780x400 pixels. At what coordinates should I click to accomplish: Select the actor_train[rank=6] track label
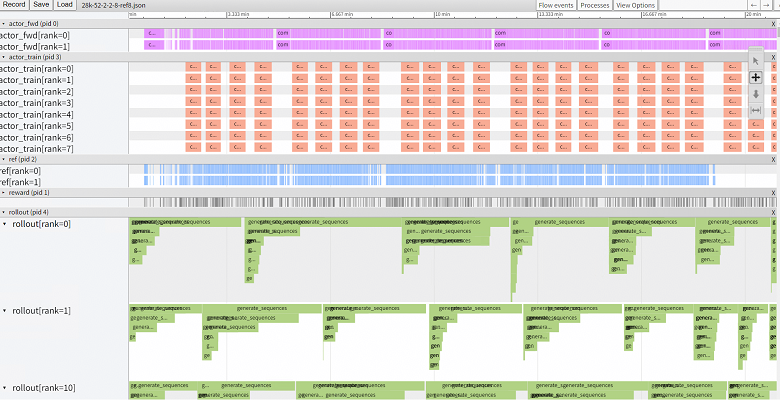[37, 137]
